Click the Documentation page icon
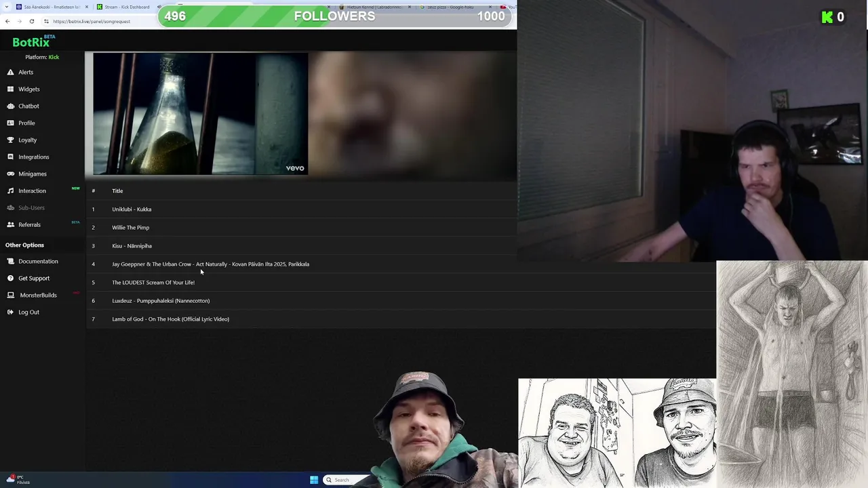This screenshot has width=868, height=488. [x=10, y=261]
